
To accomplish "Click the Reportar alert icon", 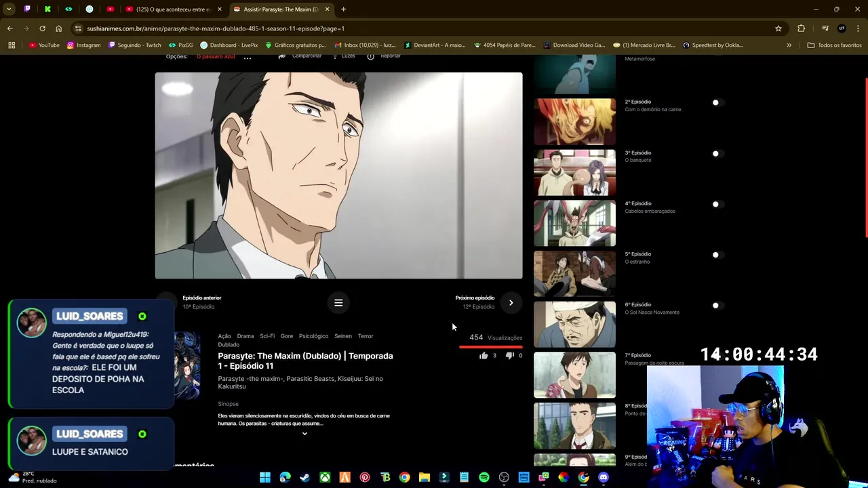I will [370, 56].
